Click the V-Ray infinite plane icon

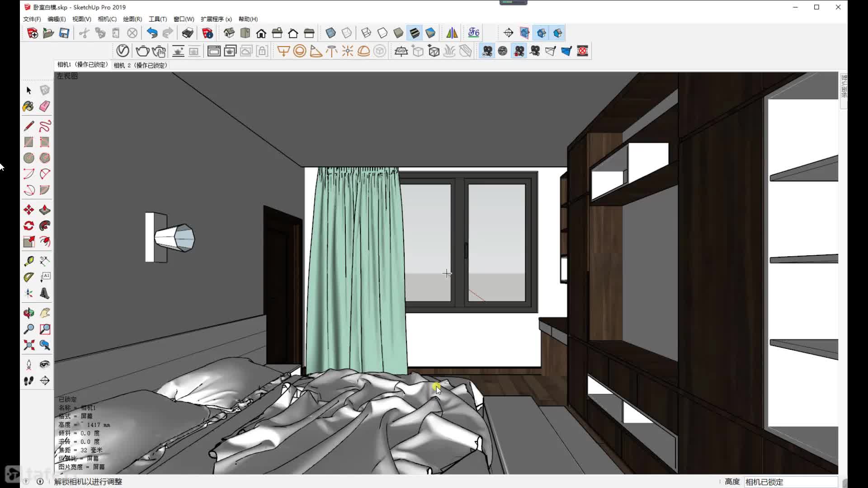click(x=401, y=51)
